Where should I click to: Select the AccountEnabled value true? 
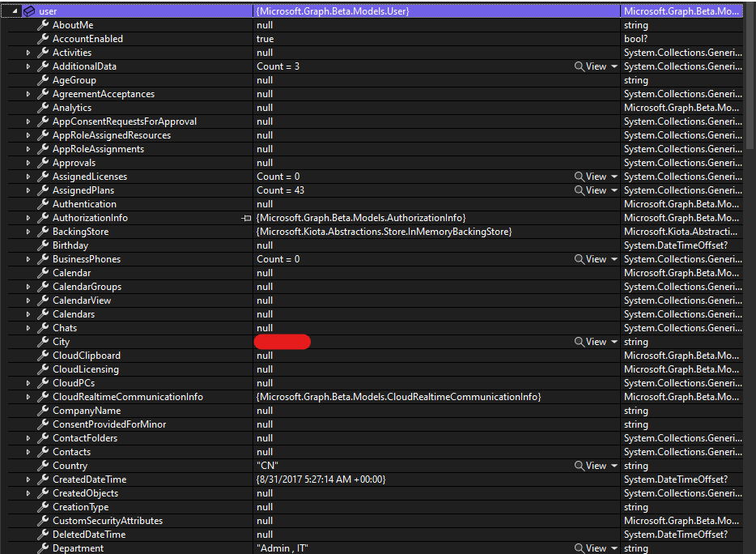tap(265, 39)
